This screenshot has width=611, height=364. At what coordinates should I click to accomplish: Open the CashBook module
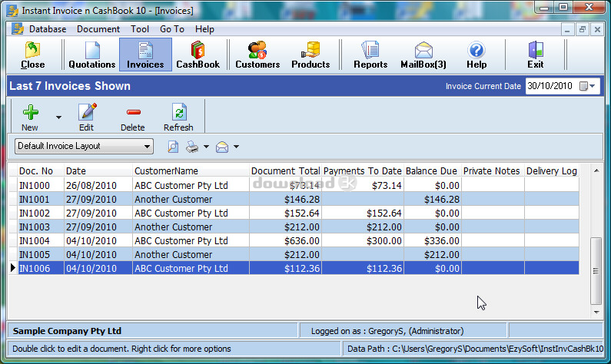tap(198, 55)
